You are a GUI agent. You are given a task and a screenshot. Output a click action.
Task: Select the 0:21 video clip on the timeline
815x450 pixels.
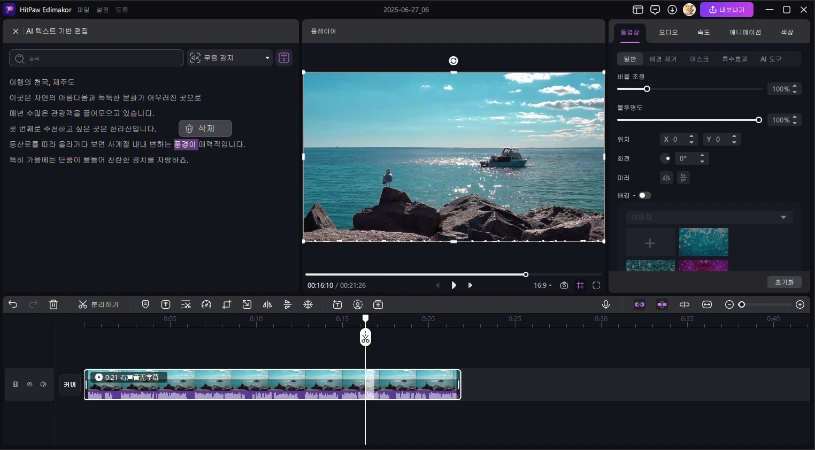272,385
